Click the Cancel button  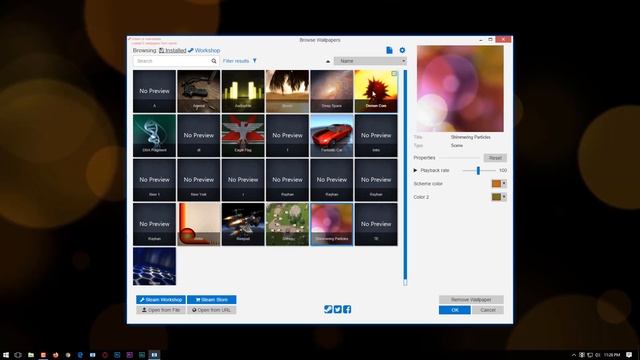click(x=488, y=310)
